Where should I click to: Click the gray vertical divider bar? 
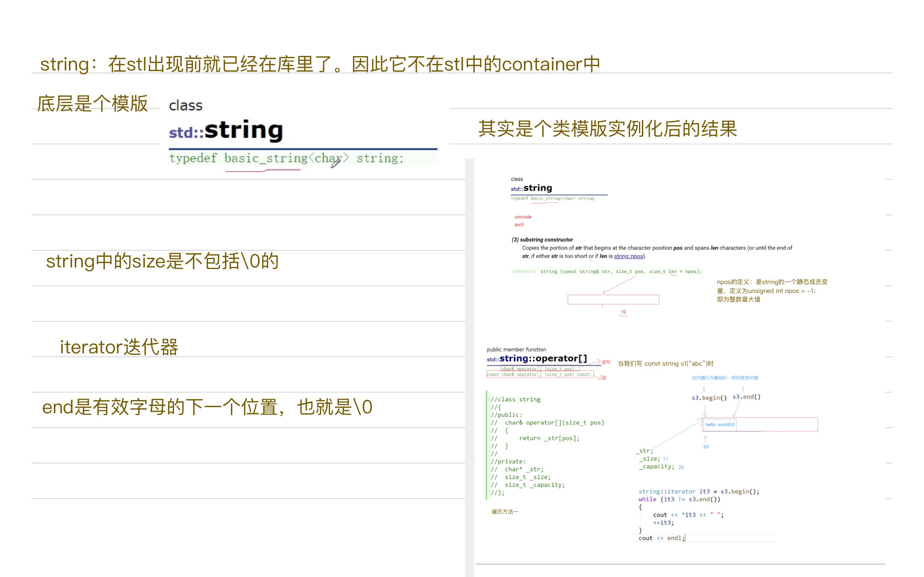(x=469, y=368)
